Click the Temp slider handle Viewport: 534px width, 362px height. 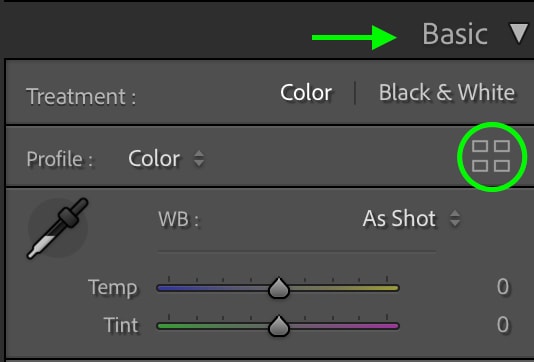click(x=279, y=288)
